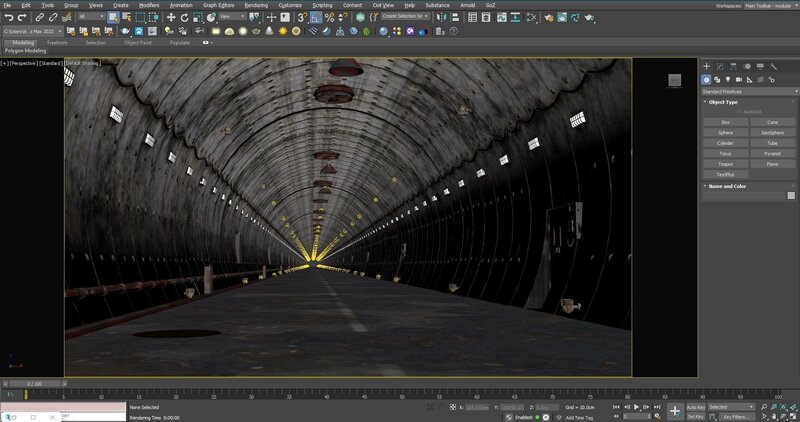800x422 pixels.
Task: Click the Teapot primitive button
Action: click(725, 165)
